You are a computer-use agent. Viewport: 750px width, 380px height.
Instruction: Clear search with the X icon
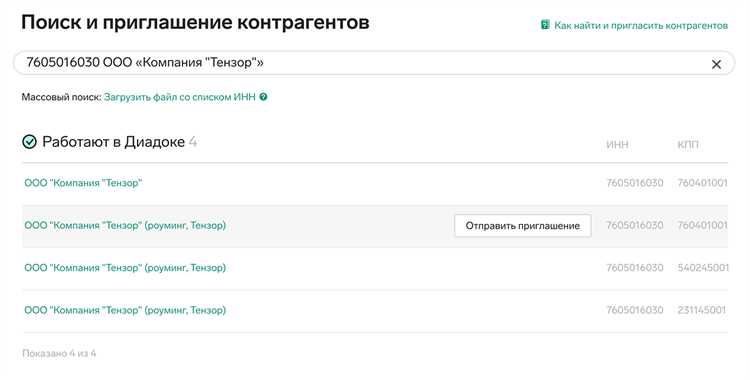tap(716, 64)
